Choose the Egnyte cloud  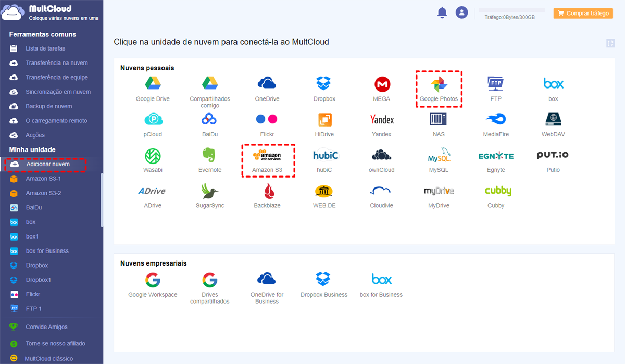(496, 156)
